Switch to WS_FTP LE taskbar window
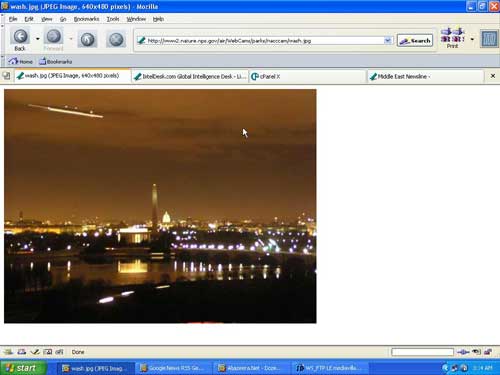This screenshot has height=375, width=500. (329, 368)
